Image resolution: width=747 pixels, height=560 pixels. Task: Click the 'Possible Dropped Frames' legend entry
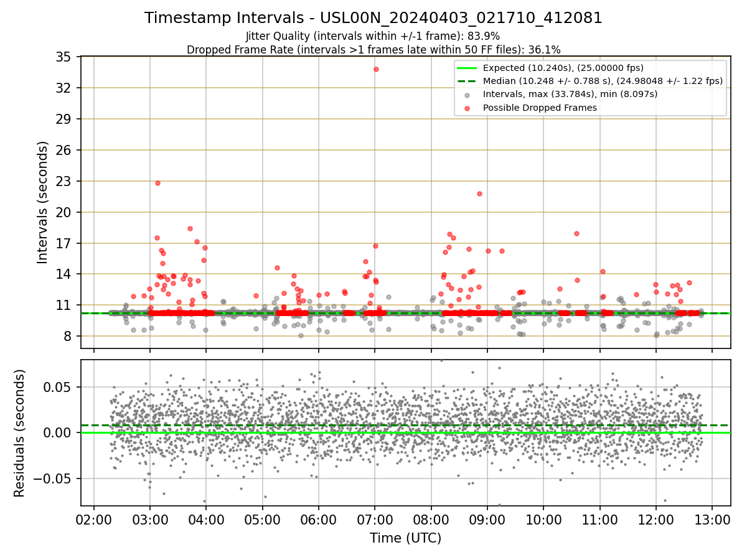pyautogui.click(x=540, y=108)
